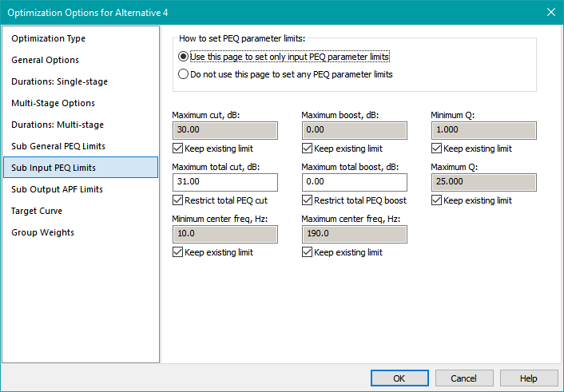Open Multi-Stage Options page

pos(81,103)
